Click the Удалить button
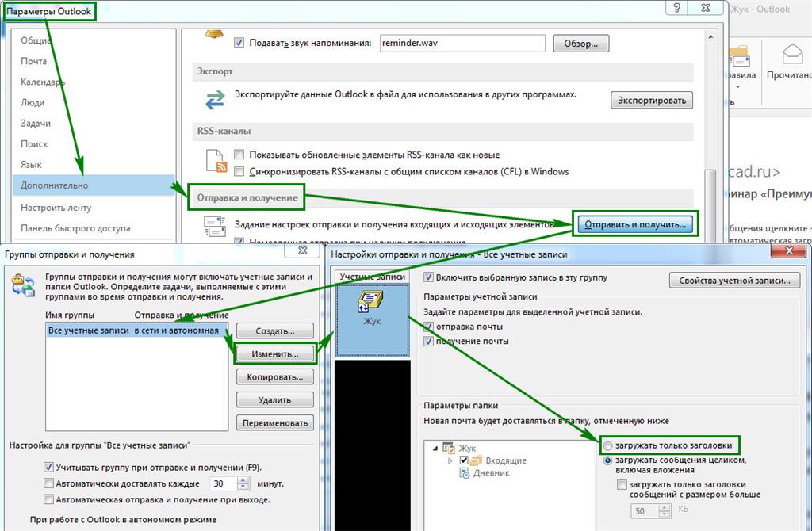Image resolution: width=812 pixels, height=531 pixels. (275, 400)
